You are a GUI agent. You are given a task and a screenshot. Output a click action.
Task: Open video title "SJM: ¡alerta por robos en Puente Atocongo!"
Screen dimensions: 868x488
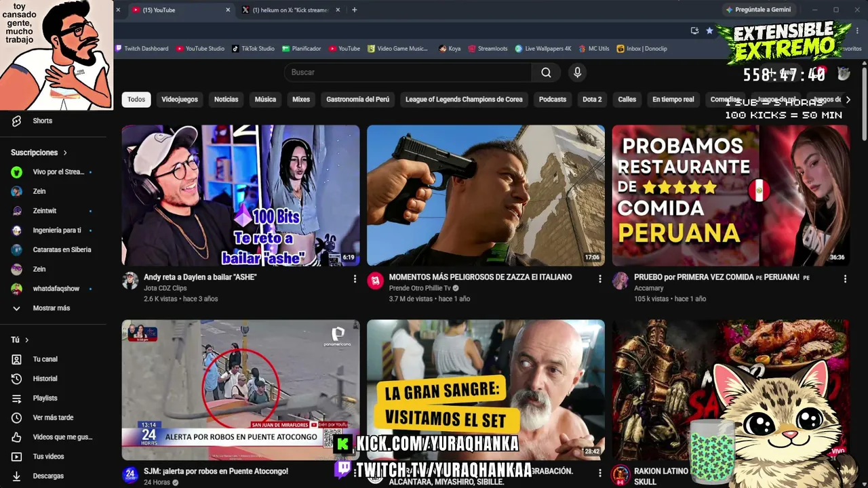point(216,471)
